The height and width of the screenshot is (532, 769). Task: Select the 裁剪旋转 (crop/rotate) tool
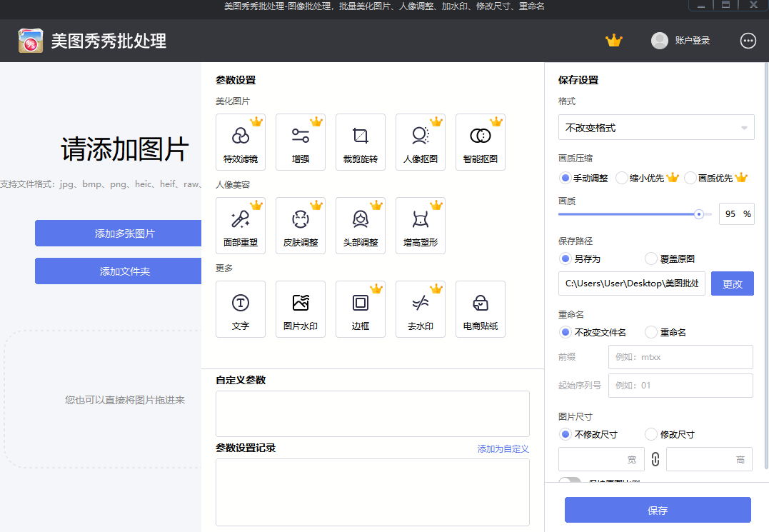361,141
